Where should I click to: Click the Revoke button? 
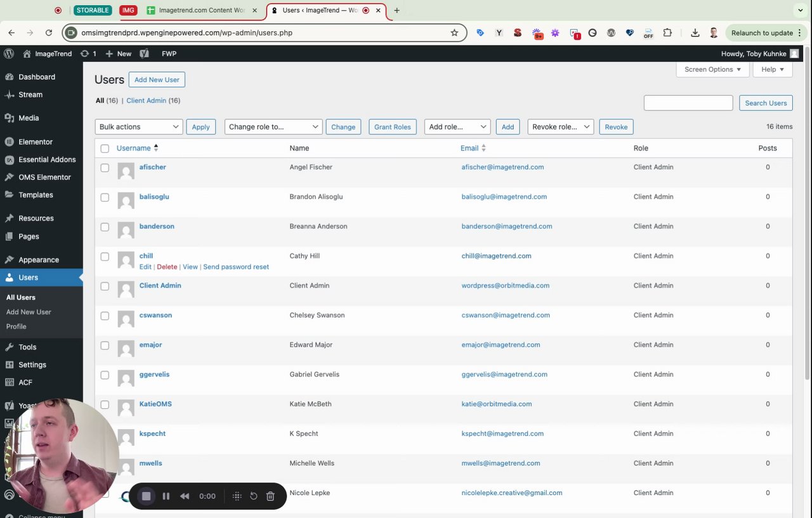[616, 127]
